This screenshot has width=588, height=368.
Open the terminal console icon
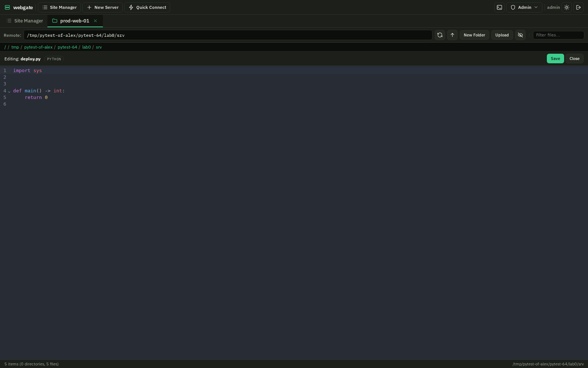pos(499,7)
